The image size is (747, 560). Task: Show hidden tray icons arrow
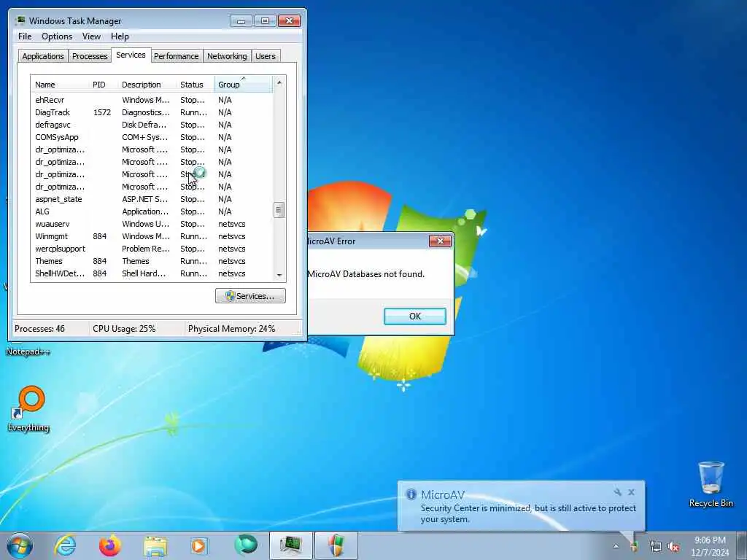[616, 546]
